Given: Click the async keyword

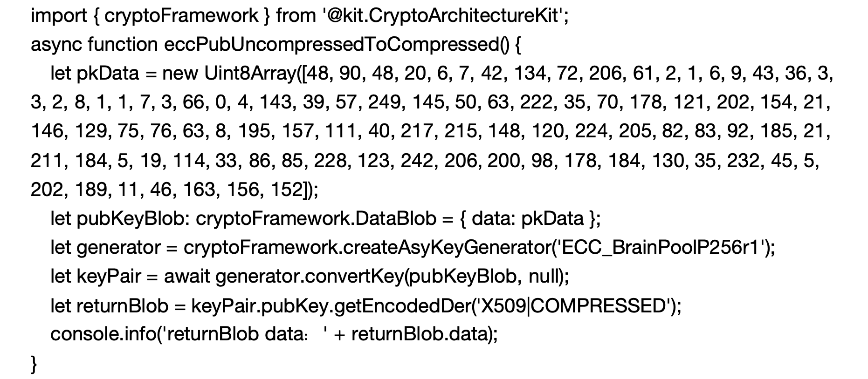Looking at the screenshot, I should [56, 45].
